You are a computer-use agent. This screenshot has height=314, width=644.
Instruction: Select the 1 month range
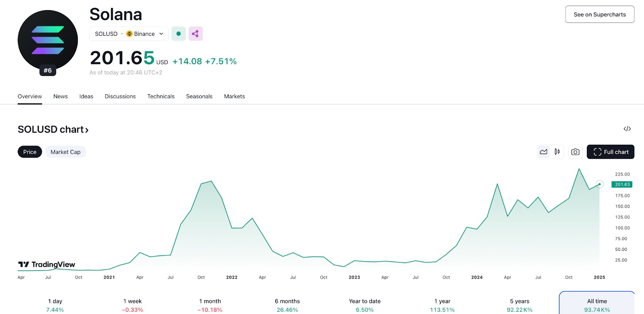[210, 305]
